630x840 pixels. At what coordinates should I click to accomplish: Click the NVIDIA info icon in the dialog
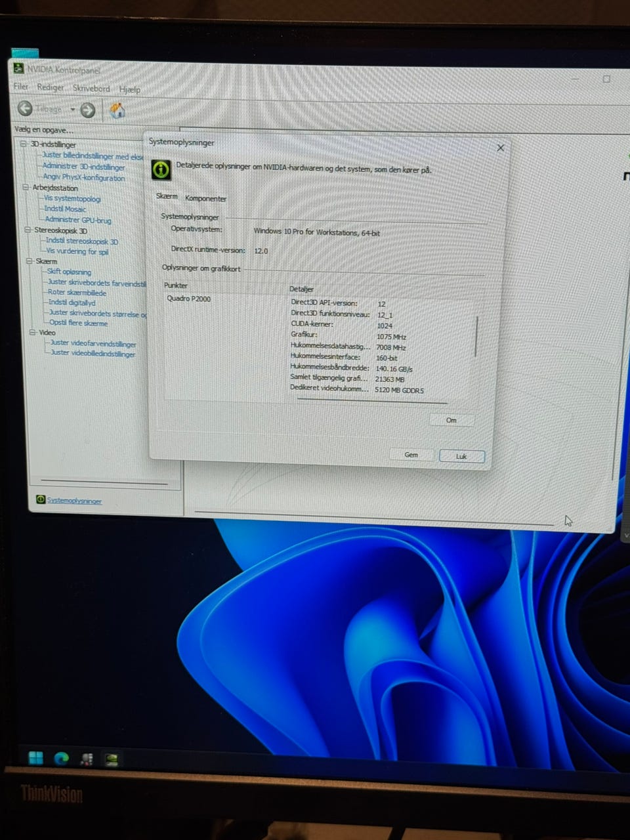pyautogui.click(x=161, y=169)
